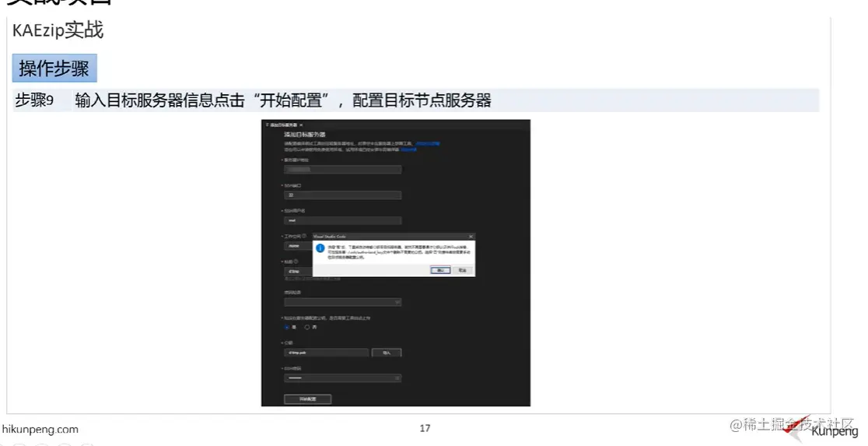Select the first (checked) radio option
The width and height of the screenshot is (868, 446).
pos(287,328)
